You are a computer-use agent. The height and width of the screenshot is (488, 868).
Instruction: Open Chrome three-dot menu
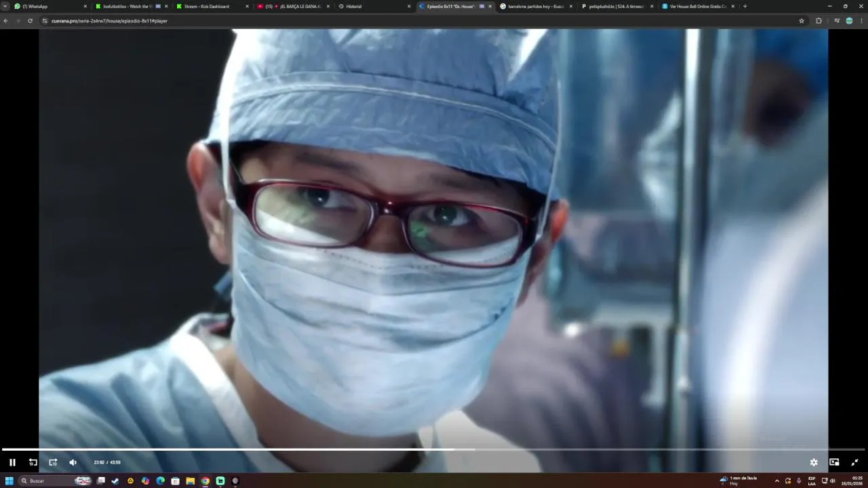861,21
